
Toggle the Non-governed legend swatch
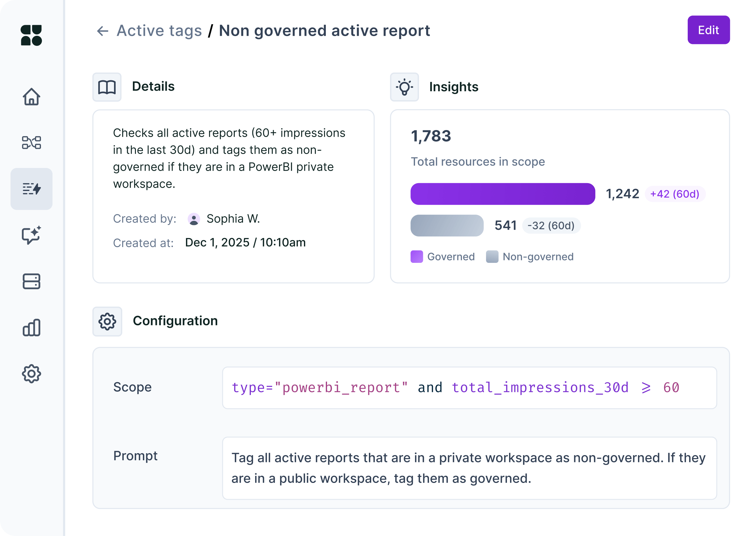pyautogui.click(x=492, y=256)
